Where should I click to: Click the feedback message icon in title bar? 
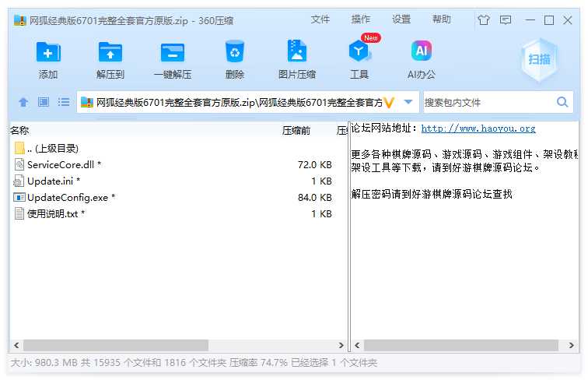(x=506, y=20)
